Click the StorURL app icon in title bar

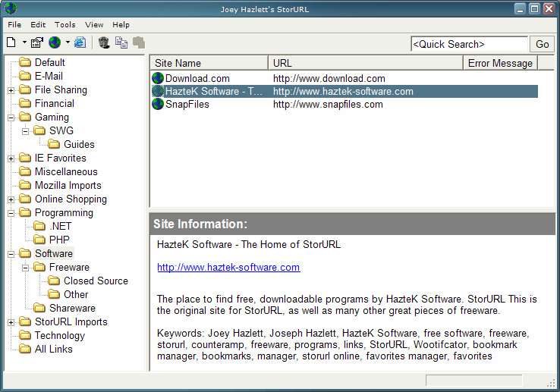pyautogui.click(x=11, y=8)
